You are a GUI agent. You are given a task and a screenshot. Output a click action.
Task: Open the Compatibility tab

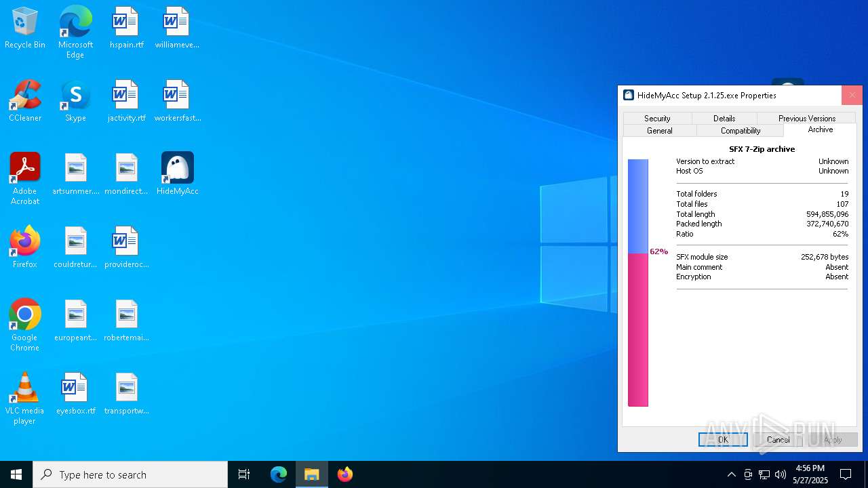[x=741, y=131]
